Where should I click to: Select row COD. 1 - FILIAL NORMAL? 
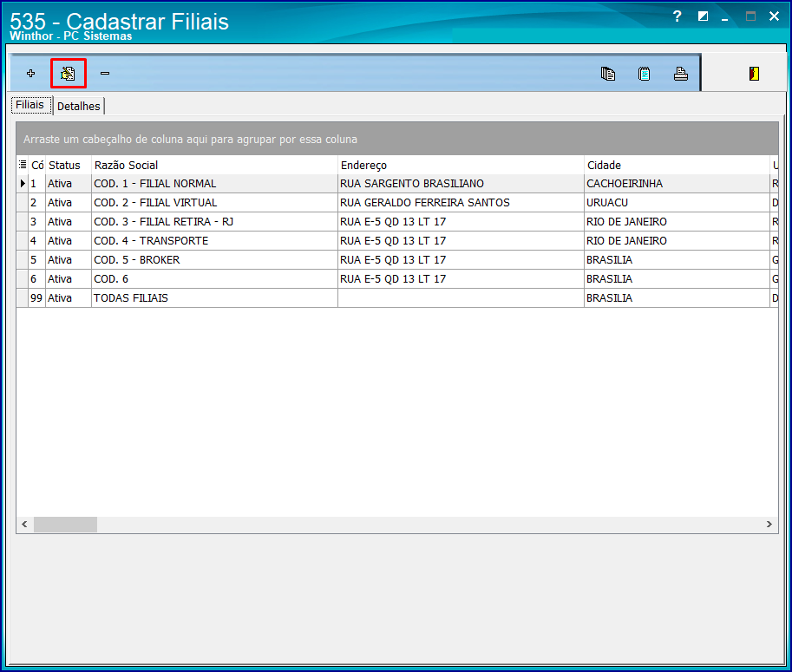click(x=397, y=184)
